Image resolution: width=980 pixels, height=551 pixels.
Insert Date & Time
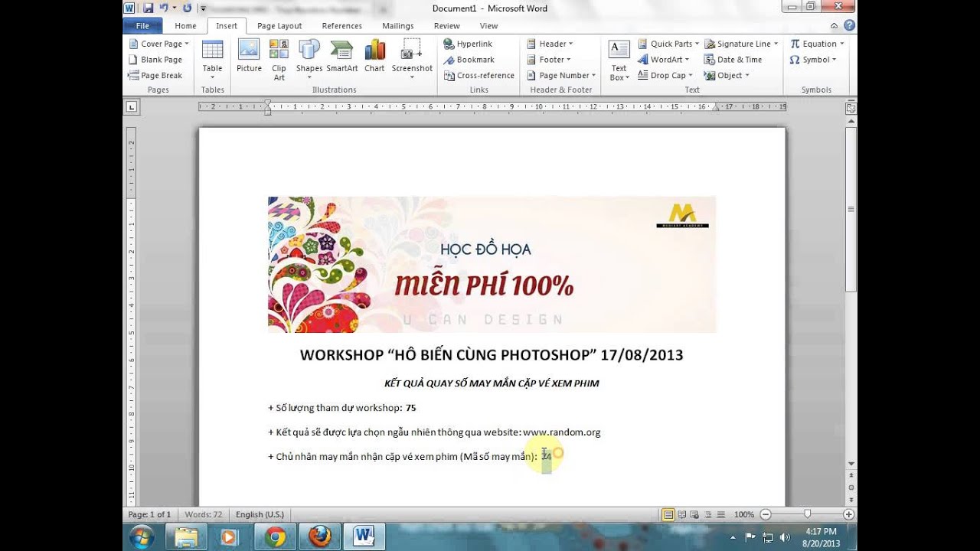[733, 60]
